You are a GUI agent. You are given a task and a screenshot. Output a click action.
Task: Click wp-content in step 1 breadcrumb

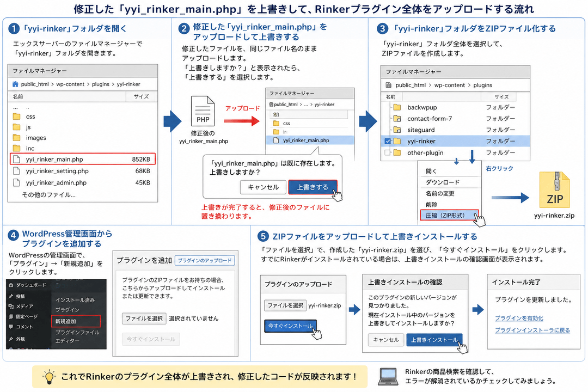tap(70, 84)
